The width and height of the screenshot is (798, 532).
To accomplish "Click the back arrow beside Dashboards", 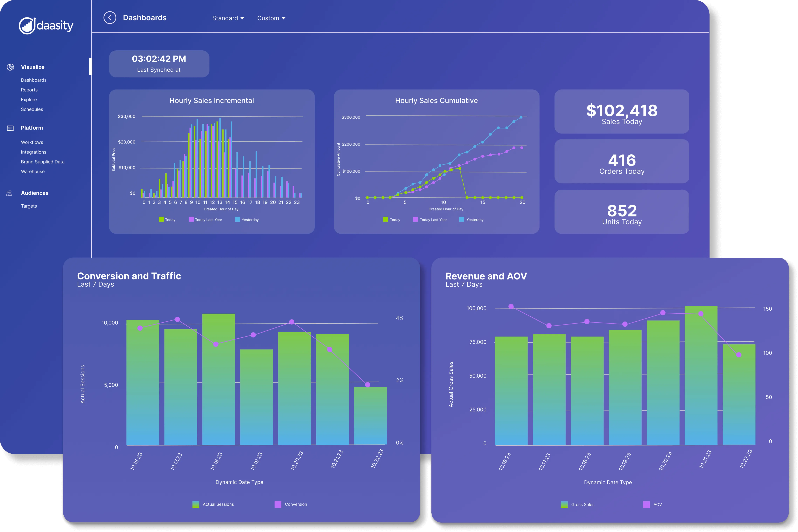I will pos(109,18).
